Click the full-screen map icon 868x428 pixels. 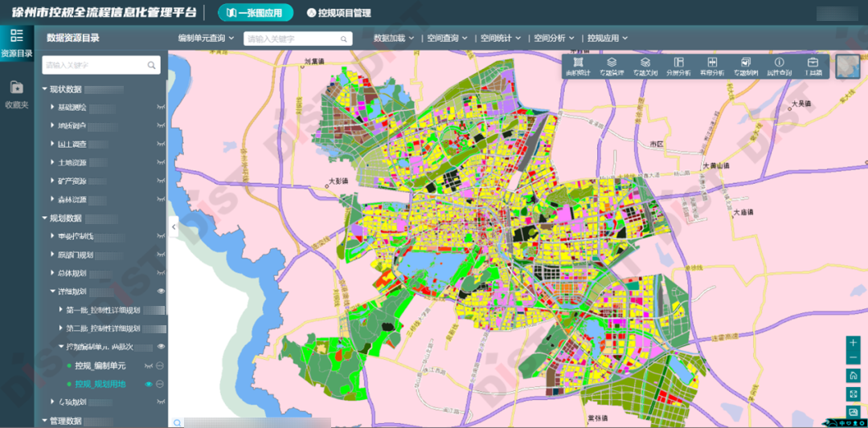pos(853,393)
